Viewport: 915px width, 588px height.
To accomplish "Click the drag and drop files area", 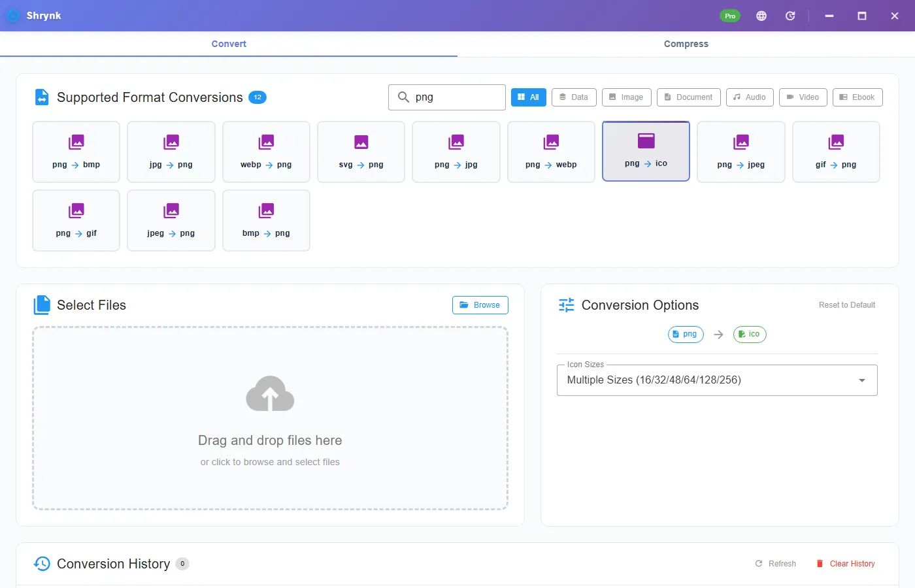I will (x=270, y=418).
